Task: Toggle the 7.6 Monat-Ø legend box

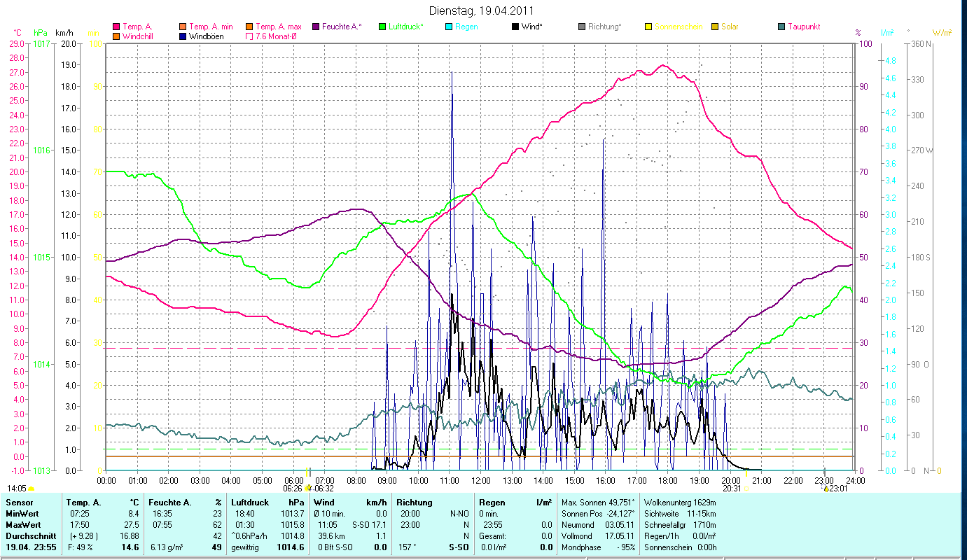Action: (x=250, y=36)
